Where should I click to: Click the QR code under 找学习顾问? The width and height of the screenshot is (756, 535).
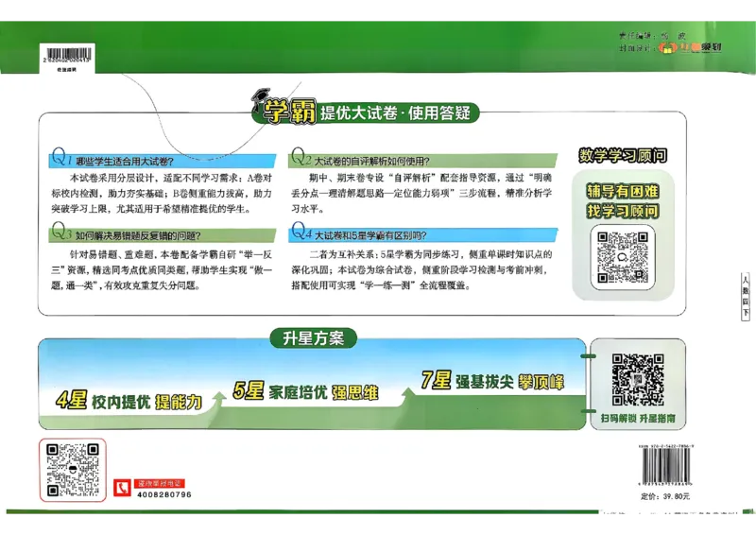(x=623, y=257)
